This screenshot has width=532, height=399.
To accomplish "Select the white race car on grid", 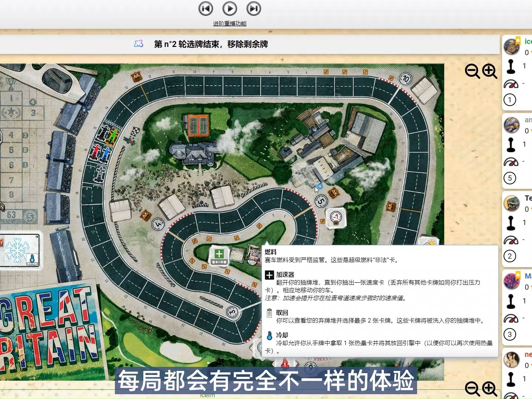I will pyautogui.click(x=99, y=174).
